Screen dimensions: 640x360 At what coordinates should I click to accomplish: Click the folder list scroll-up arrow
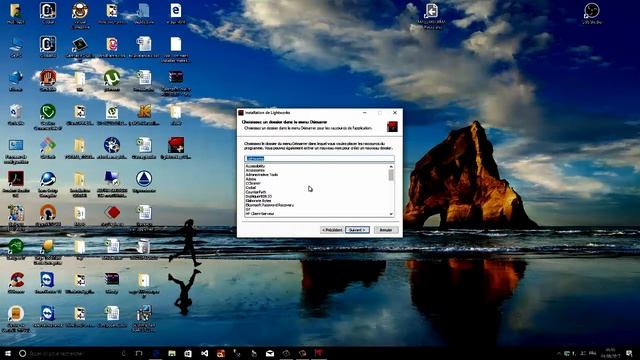[x=391, y=167]
